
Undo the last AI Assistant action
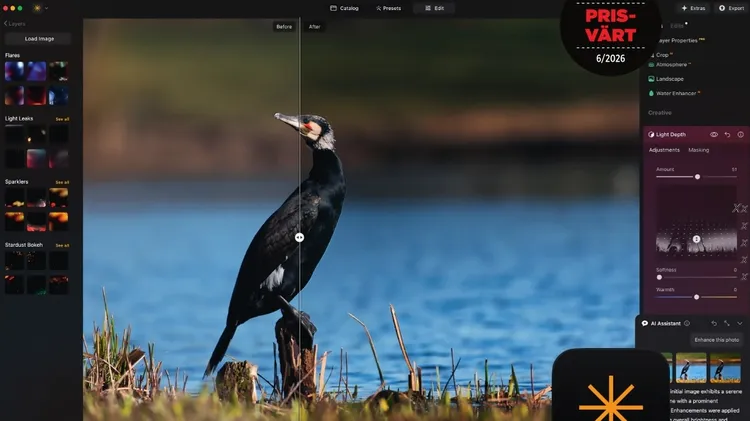[x=714, y=323]
